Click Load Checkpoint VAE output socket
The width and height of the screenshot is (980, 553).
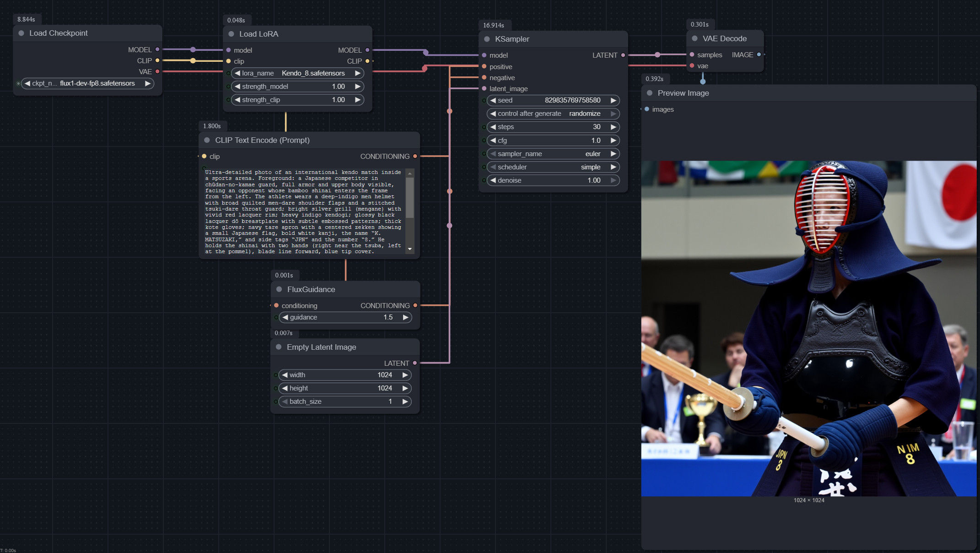pyautogui.click(x=157, y=71)
